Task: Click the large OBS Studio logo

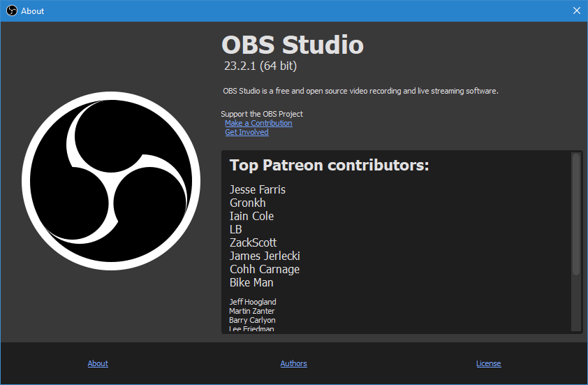Action: click(x=111, y=181)
